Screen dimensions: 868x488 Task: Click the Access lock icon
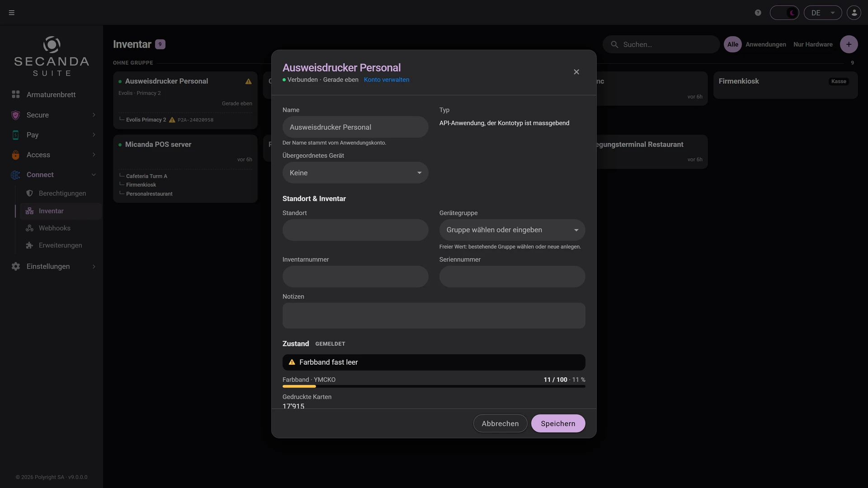point(16,155)
